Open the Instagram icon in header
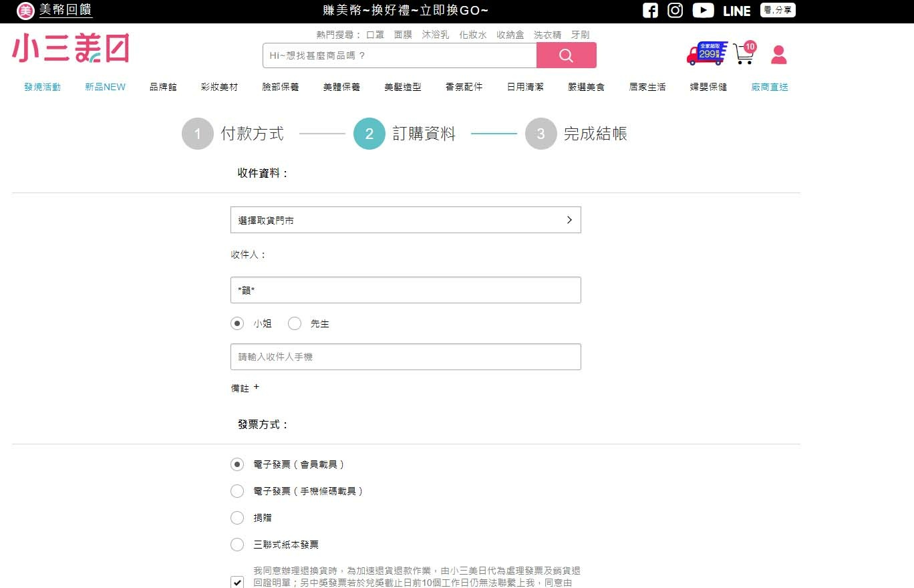The width and height of the screenshot is (914, 588). (675, 10)
